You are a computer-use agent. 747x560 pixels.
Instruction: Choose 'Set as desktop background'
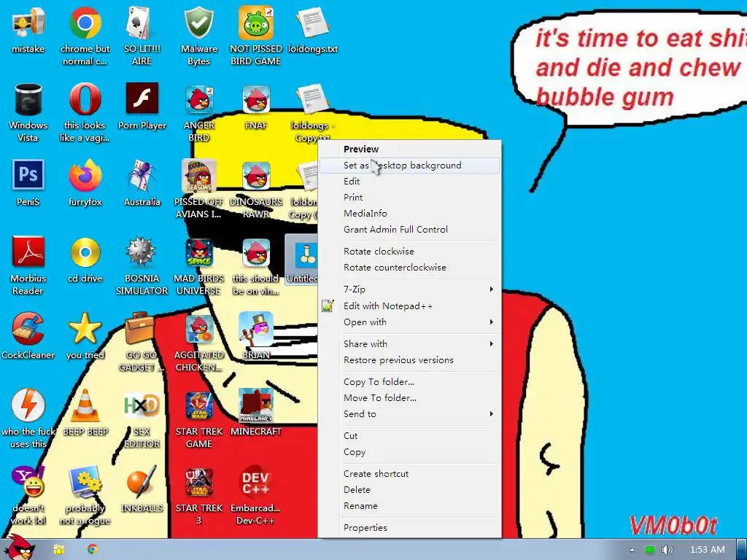[409, 166]
